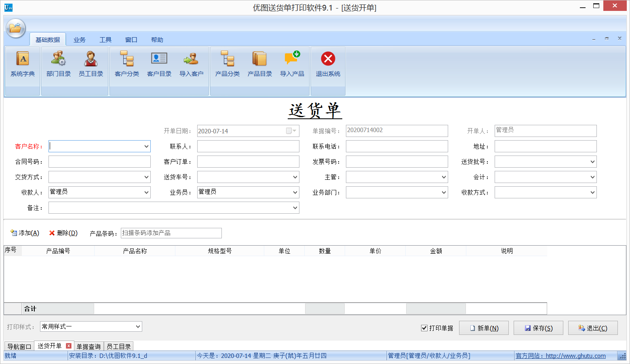Viewport: 630px width, 364px height.
Task: Click inside the 产品条码 barcode input field
Action: pyautogui.click(x=171, y=233)
